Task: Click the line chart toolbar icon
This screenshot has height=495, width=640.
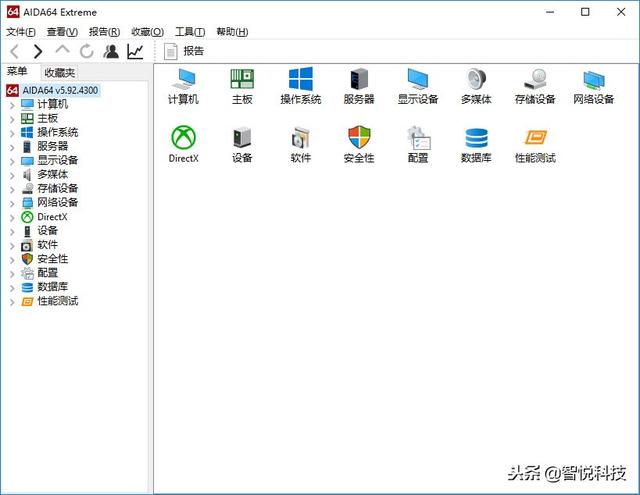Action: pos(135,51)
